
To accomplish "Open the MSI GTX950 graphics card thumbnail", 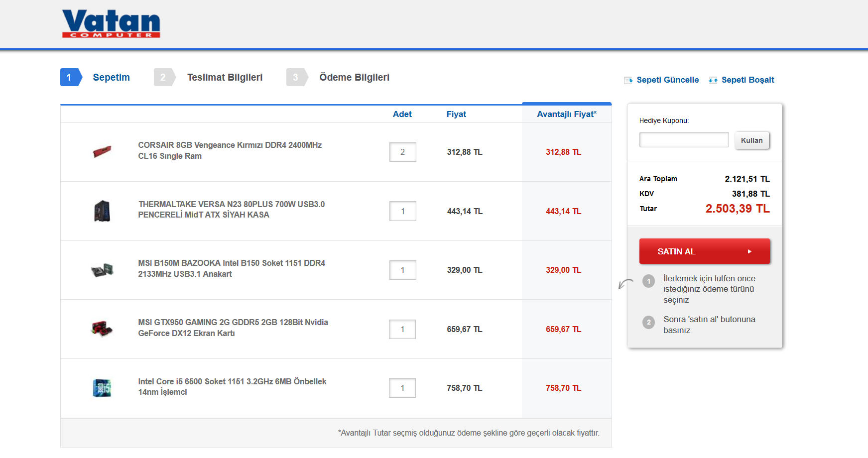I will pyautogui.click(x=102, y=329).
